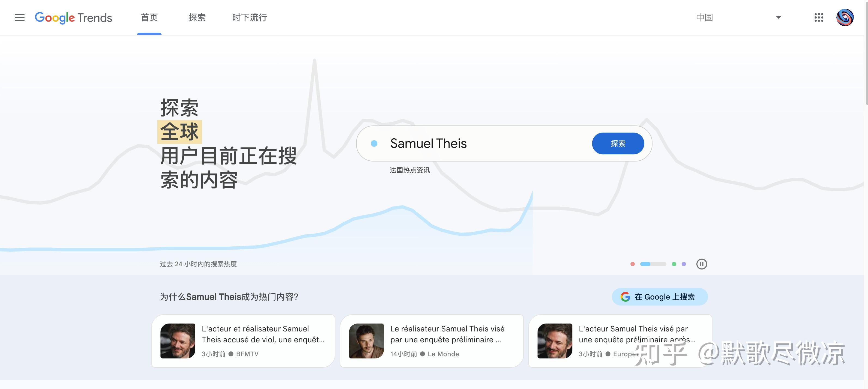
Task: Click the Google G search icon
Action: (626, 297)
